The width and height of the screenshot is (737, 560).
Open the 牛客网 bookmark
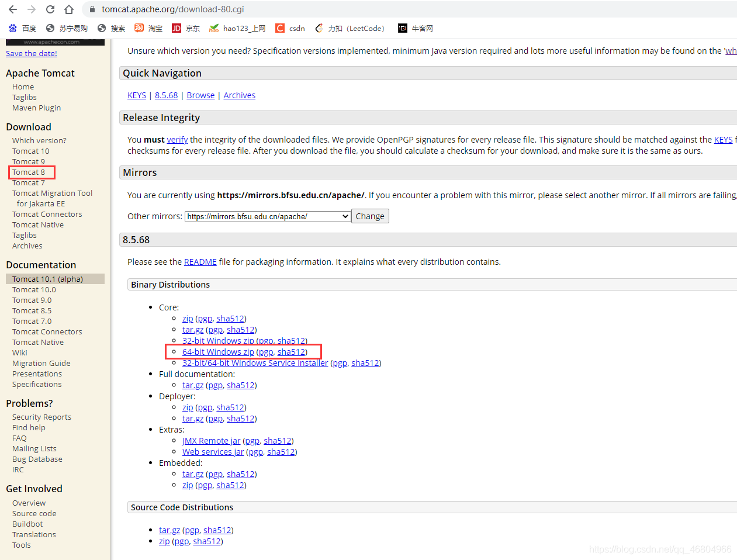pos(416,28)
